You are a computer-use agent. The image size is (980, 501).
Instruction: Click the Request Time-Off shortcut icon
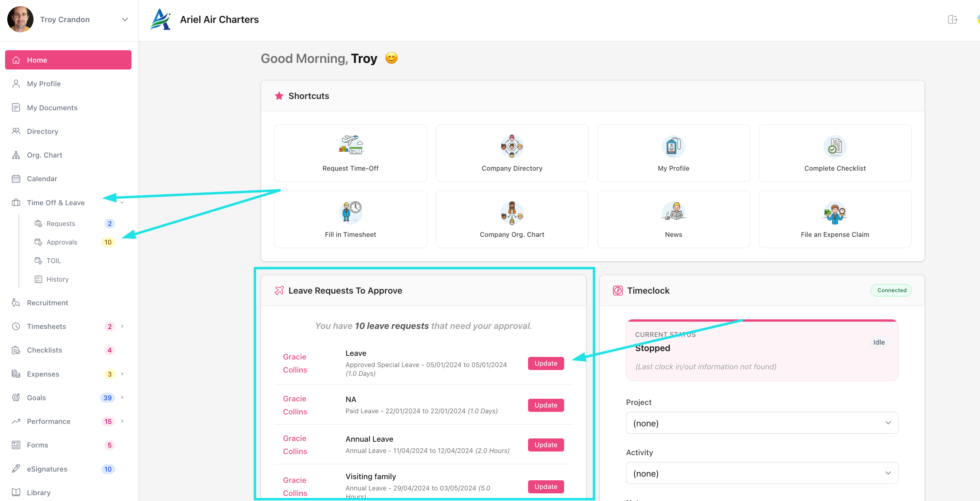click(350, 145)
